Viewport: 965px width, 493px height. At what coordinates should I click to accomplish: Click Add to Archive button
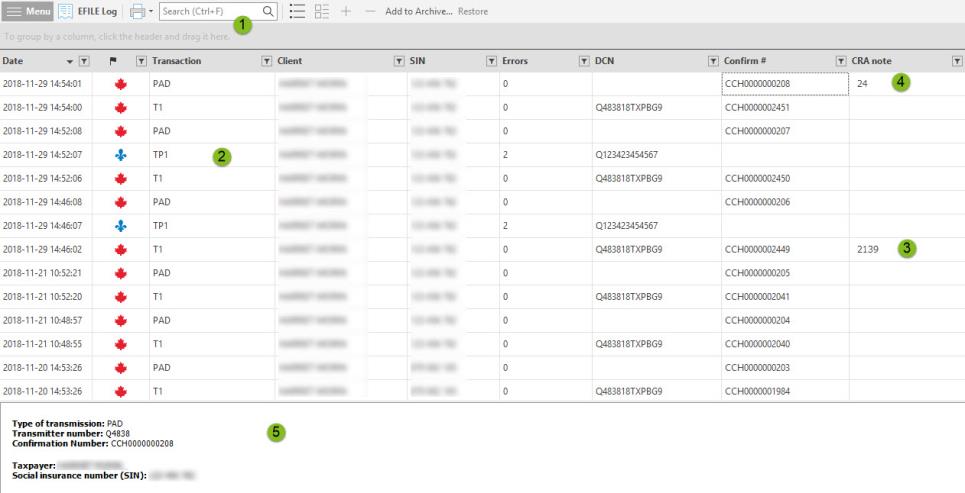[x=418, y=11]
